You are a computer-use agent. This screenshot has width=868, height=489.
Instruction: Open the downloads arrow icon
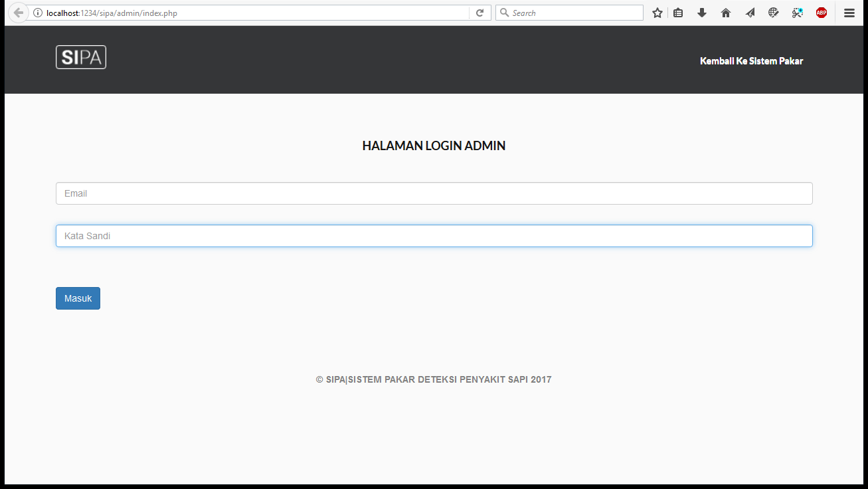pyautogui.click(x=702, y=13)
